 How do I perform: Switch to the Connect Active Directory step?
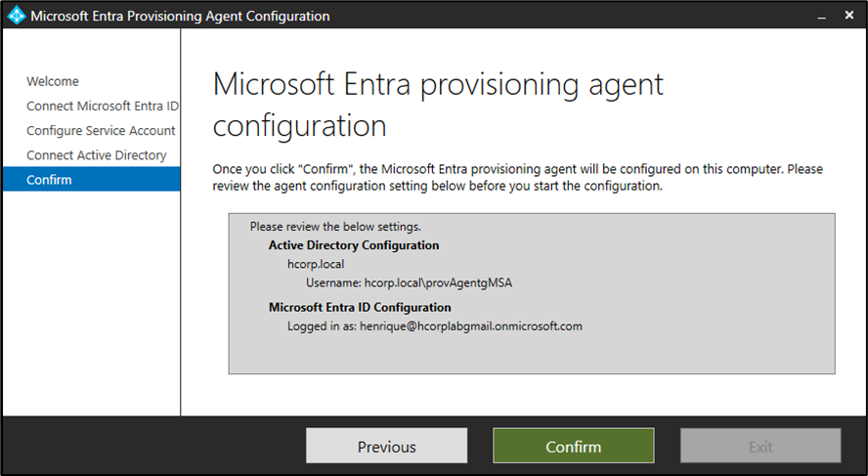pos(97,155)
